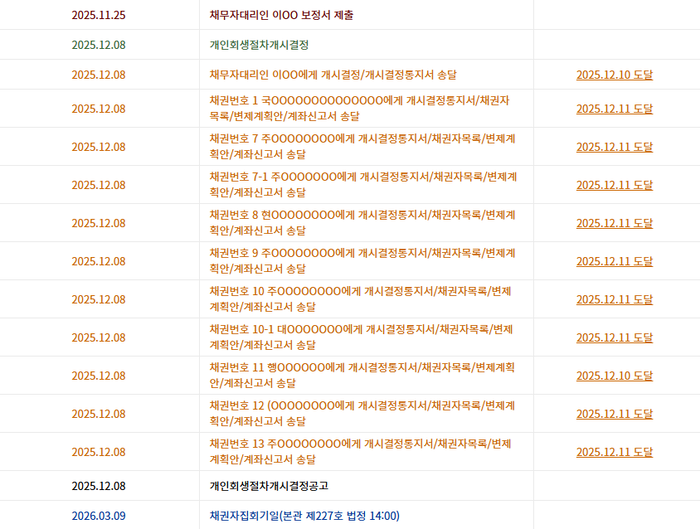
Task: Open delivery link for 채권번호 8 row
Action: point(614,223)
